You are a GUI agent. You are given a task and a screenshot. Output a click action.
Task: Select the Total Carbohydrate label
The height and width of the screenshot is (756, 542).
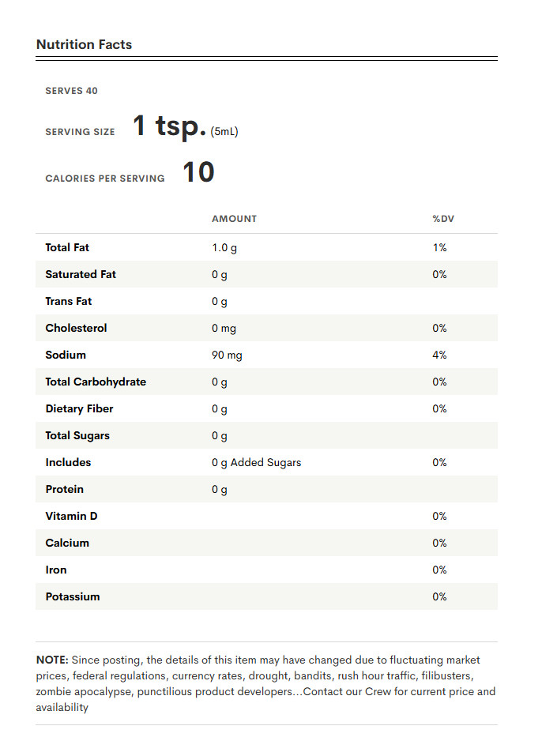96,382
